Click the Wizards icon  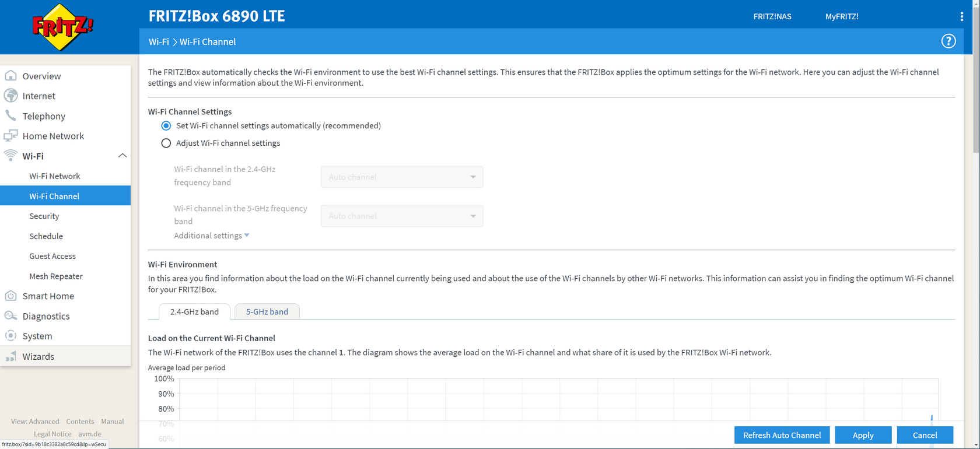[10, 356]
